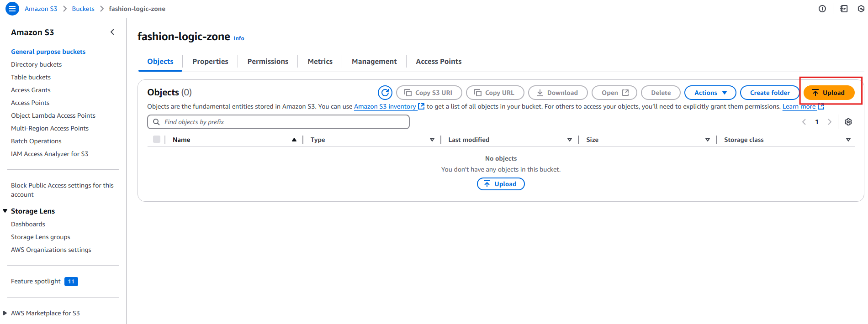The height and width of the screenshot is (324, 868).
Task: Go to next objects page
Action: (830, 122)
